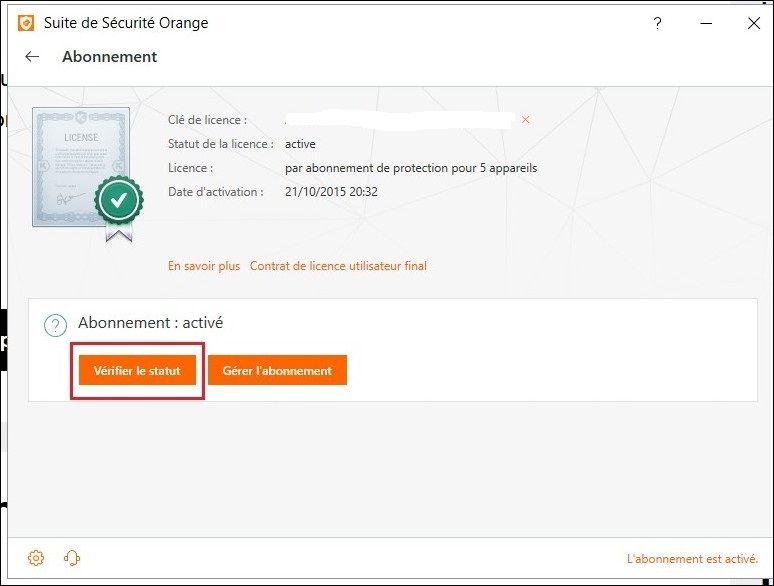Open Gérer l'abonnement

[277, 370]
